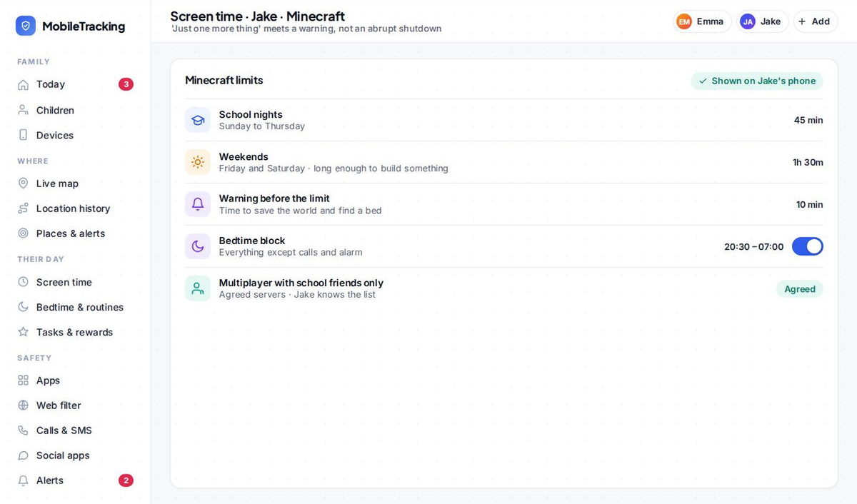Click the Screen time clock icon
This screenshot has width=857, height=504.
coord(24,282)
